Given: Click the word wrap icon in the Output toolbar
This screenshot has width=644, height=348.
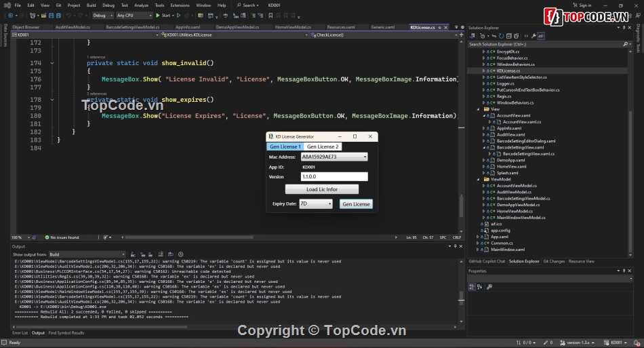Looking at the screenshot, I should (x=170, y=254).
